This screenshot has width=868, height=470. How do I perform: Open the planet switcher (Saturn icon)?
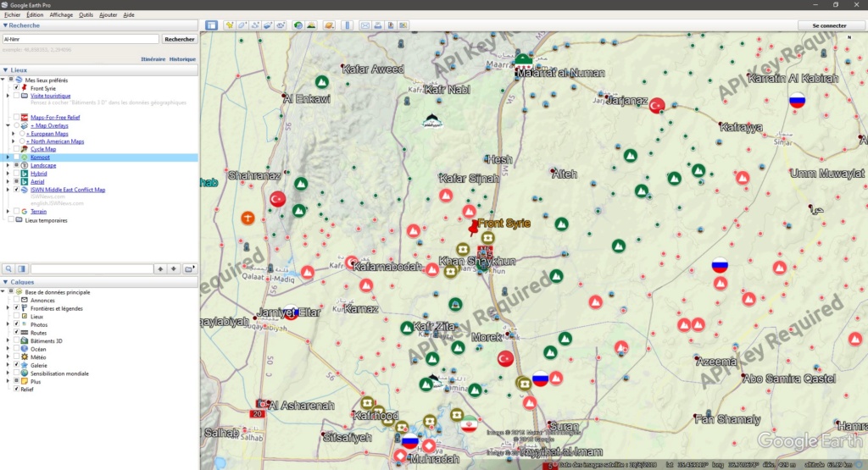[x=330, y=25]
